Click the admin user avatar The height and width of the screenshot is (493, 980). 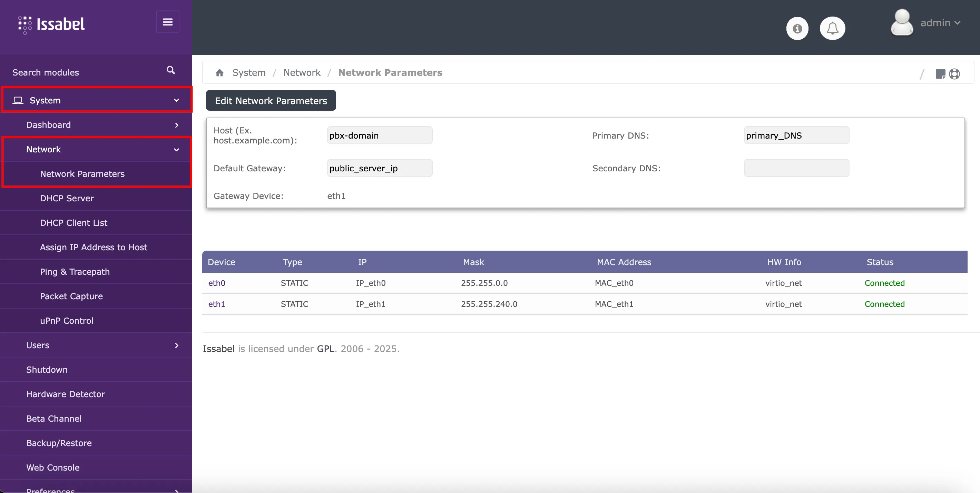coord(901,23)
